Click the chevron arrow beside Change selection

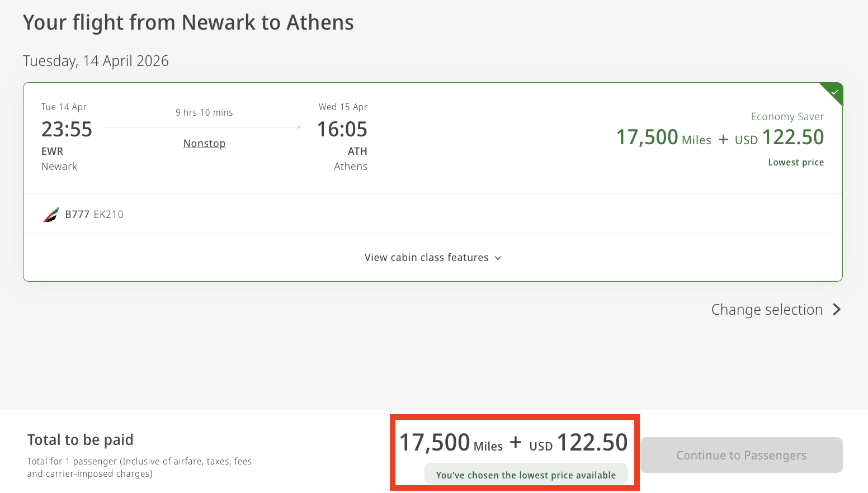(837, 310)
